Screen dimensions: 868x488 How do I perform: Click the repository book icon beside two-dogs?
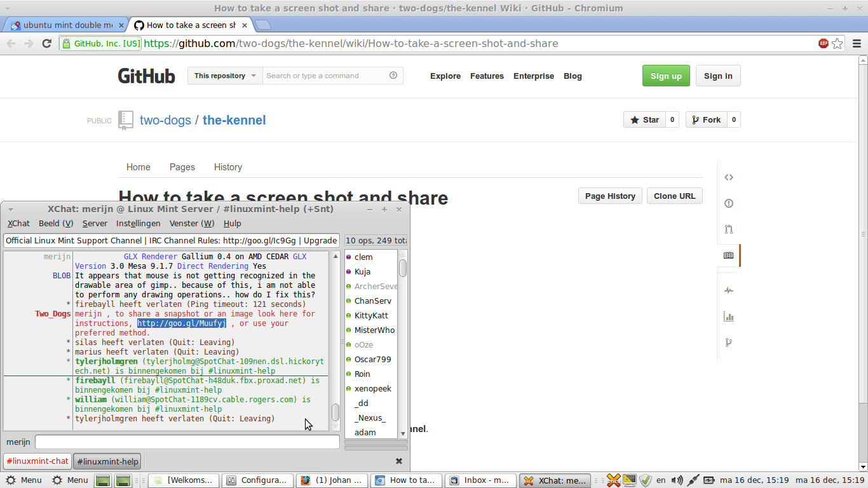pos(126,120)
